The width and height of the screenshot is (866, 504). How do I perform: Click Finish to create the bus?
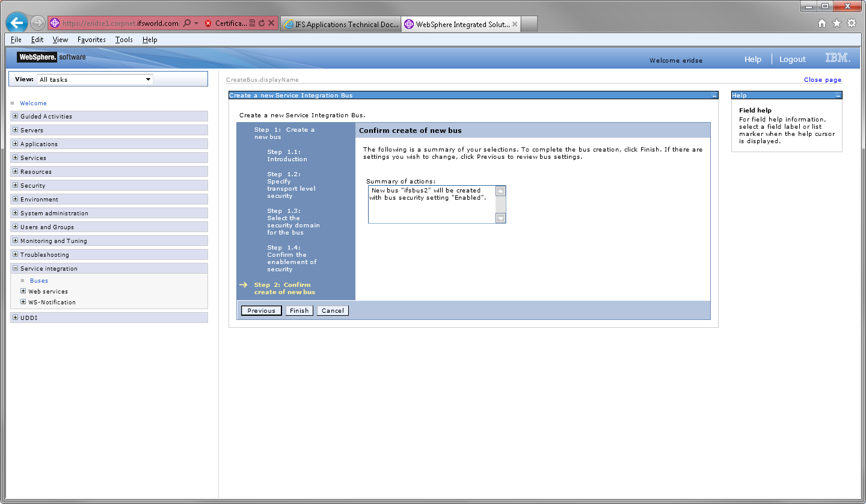(x=299, y=311)
